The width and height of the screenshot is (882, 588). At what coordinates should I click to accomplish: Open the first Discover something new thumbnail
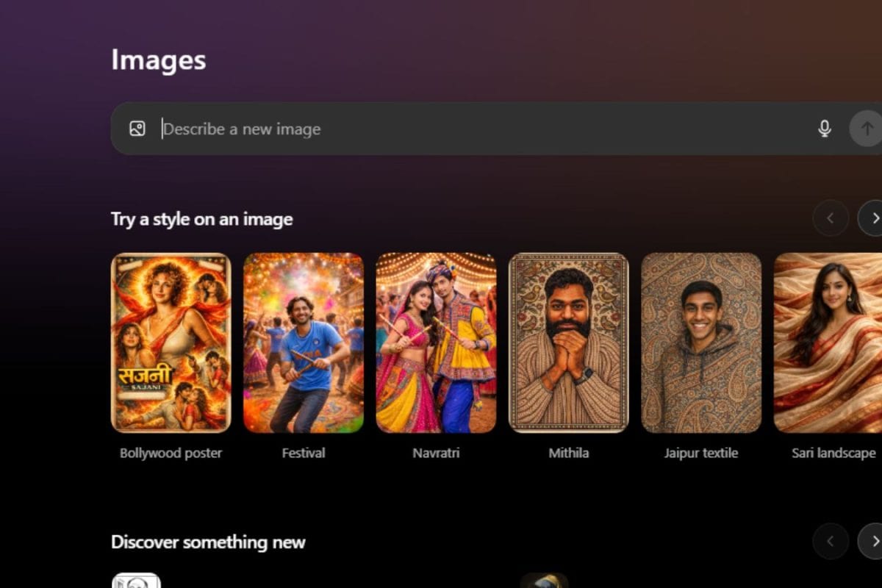[x=137, y=582]
